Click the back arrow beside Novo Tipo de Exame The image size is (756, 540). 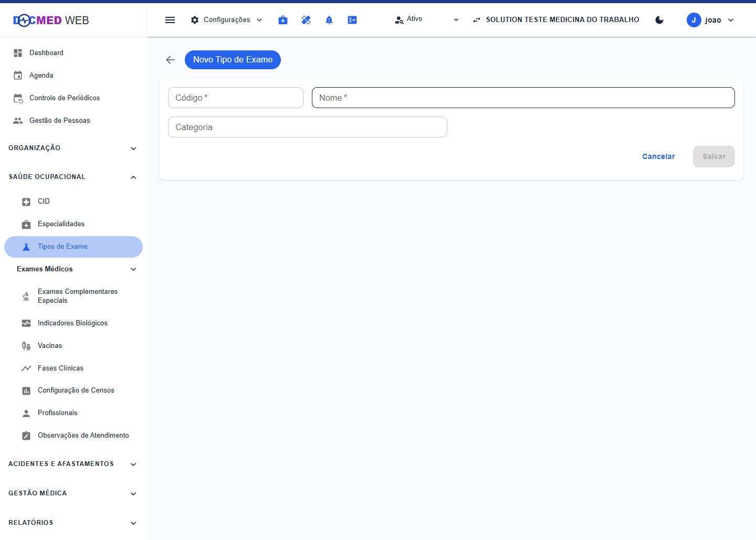pyautogui.click(x=170, y=60)
